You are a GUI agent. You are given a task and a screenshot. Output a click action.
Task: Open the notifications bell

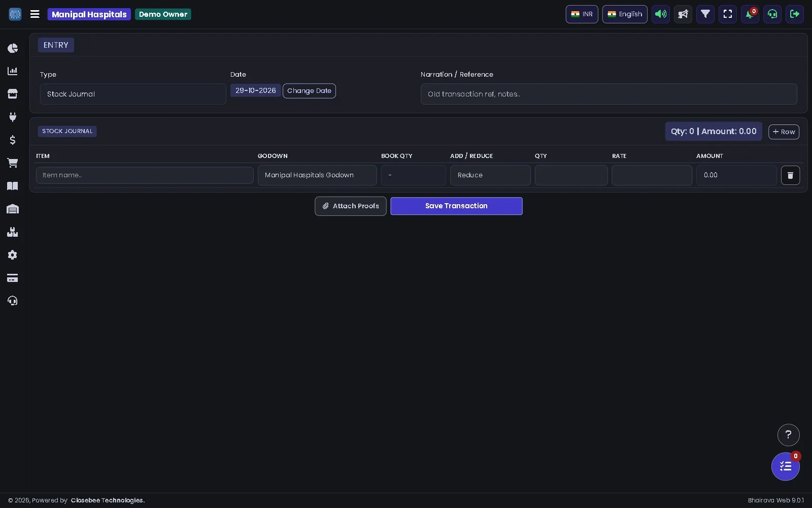click(750, 14)
